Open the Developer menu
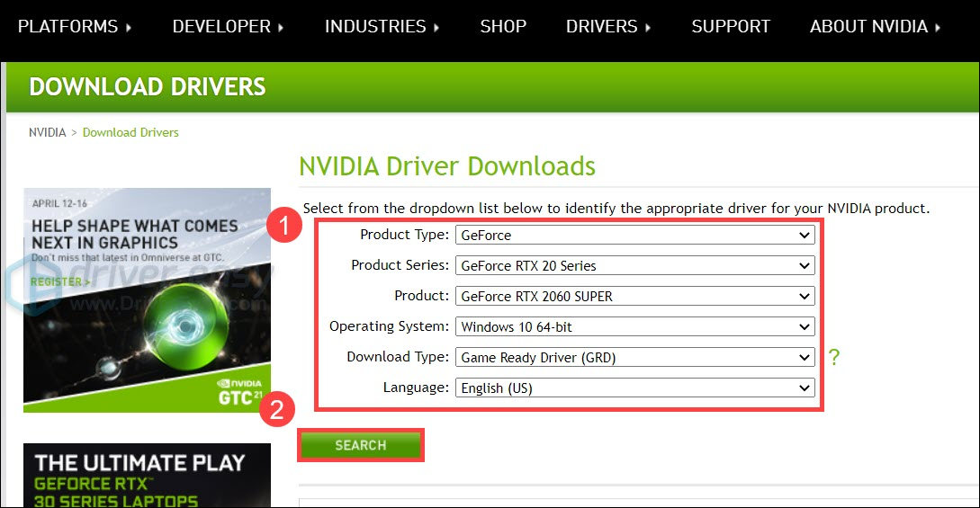 [x=228, y=27]
